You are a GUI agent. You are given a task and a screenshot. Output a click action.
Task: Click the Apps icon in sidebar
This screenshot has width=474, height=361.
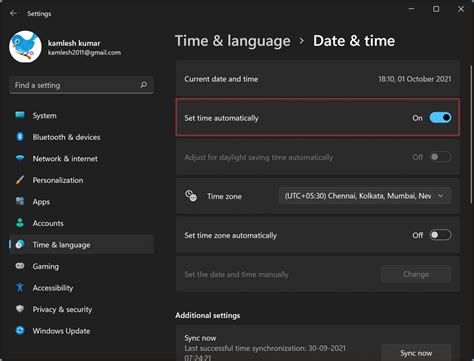click(20, 201)
